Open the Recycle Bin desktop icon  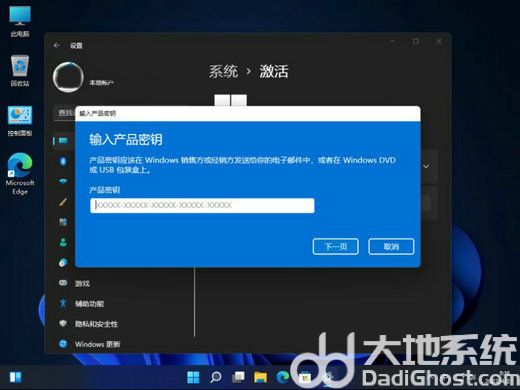[20, 71]
